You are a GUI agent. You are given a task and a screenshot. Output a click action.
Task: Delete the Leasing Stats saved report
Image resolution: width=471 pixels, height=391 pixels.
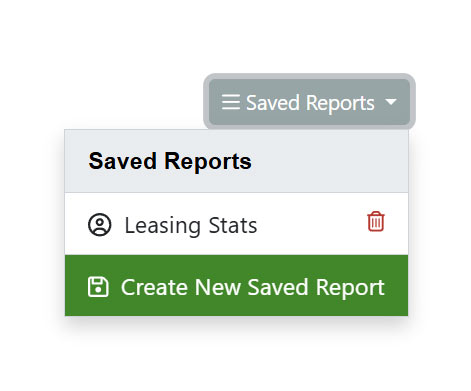click(x=376, y=221)
